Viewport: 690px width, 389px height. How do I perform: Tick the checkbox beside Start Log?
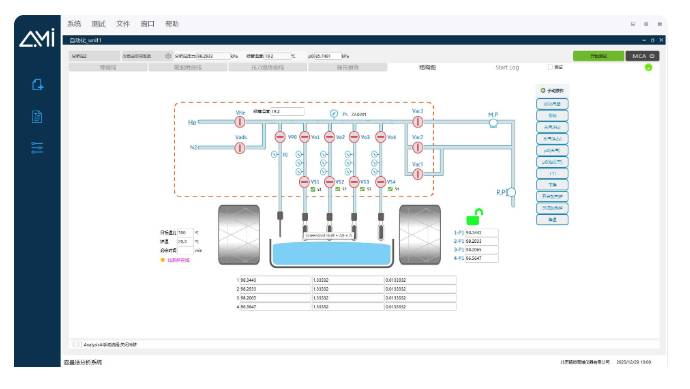(550, 67)
